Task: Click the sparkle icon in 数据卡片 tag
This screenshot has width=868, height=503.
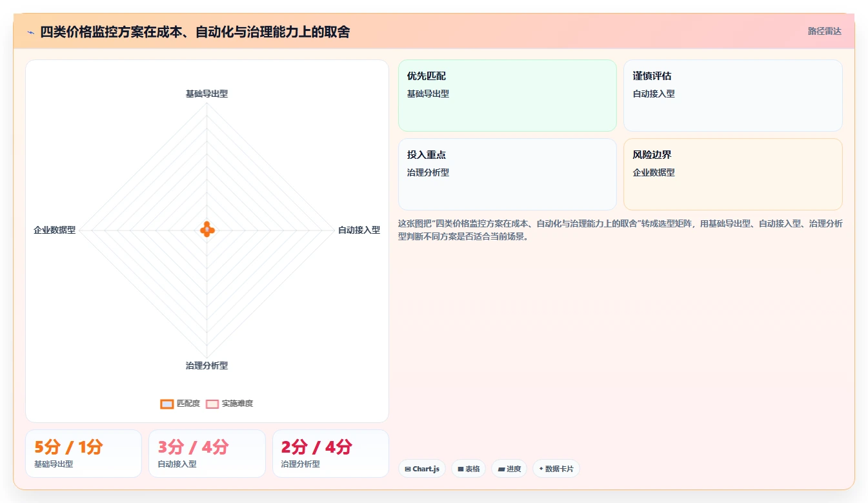Action: (541, 469)
